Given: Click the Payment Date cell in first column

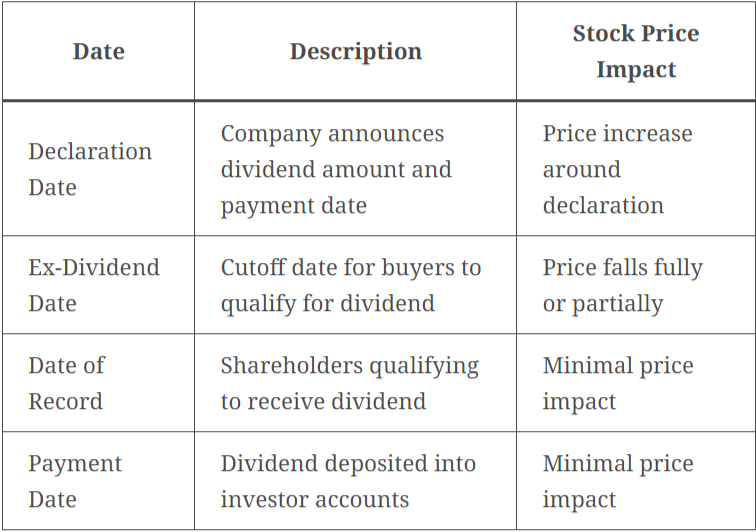Looking at the screenshot, I should tap(75, 481).
